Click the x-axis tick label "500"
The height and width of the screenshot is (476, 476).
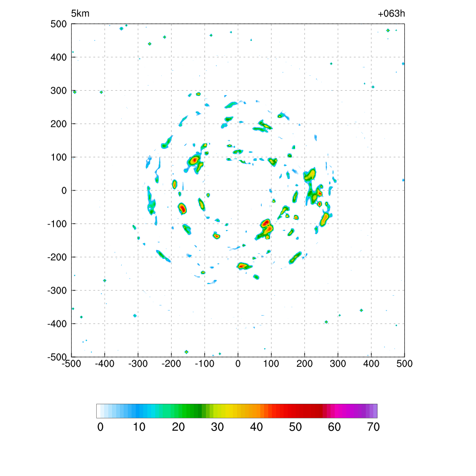[x=404, y=364]
